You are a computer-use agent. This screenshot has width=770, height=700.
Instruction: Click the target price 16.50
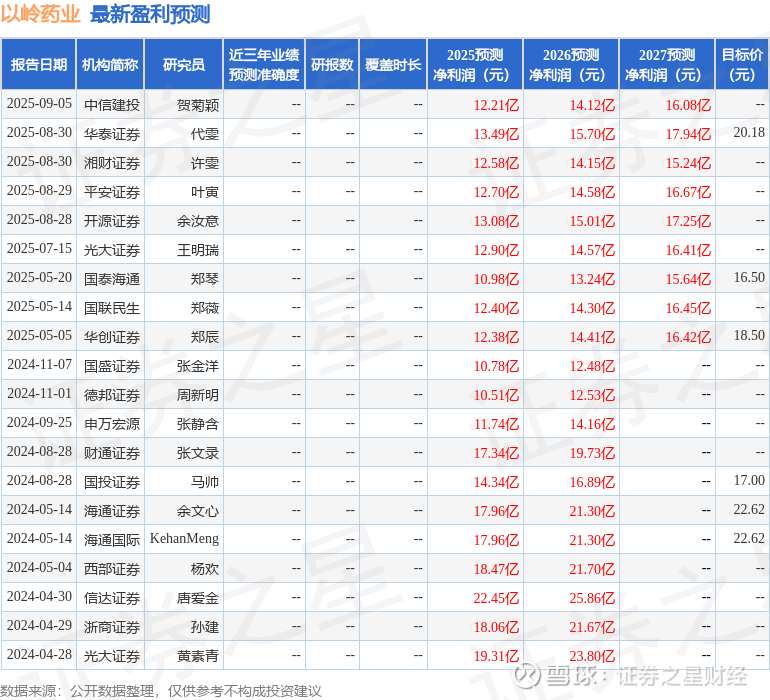(749, 277)
